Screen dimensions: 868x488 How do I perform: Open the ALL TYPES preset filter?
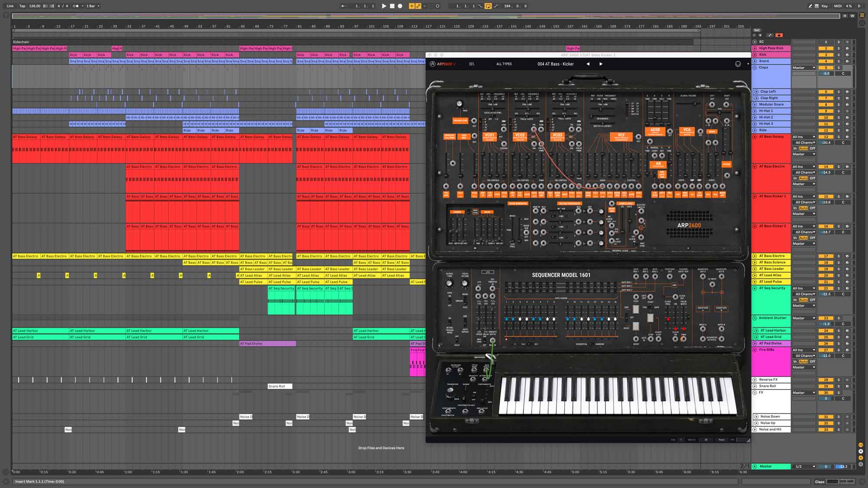pos(504,64)
